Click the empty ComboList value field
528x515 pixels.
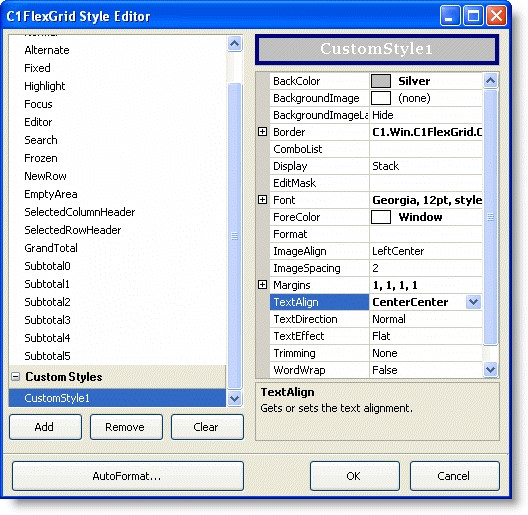click(x=426, y=149)
